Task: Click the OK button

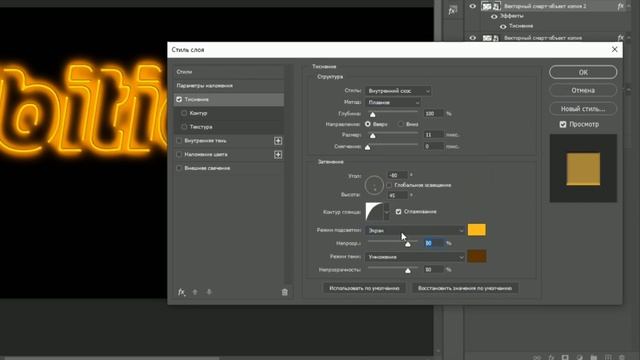Action: [583, 72]
